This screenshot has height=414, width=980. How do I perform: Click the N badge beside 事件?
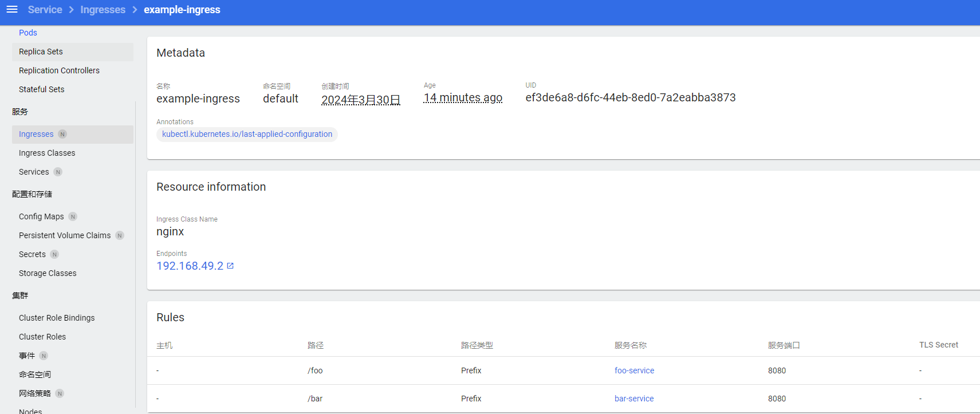click(44, 356)
